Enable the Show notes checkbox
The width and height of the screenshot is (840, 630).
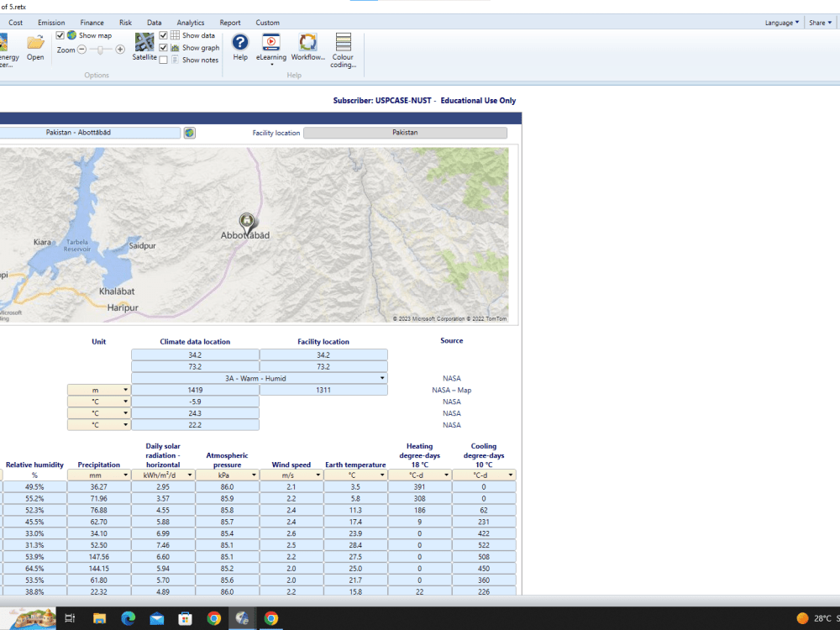point(163,60)
